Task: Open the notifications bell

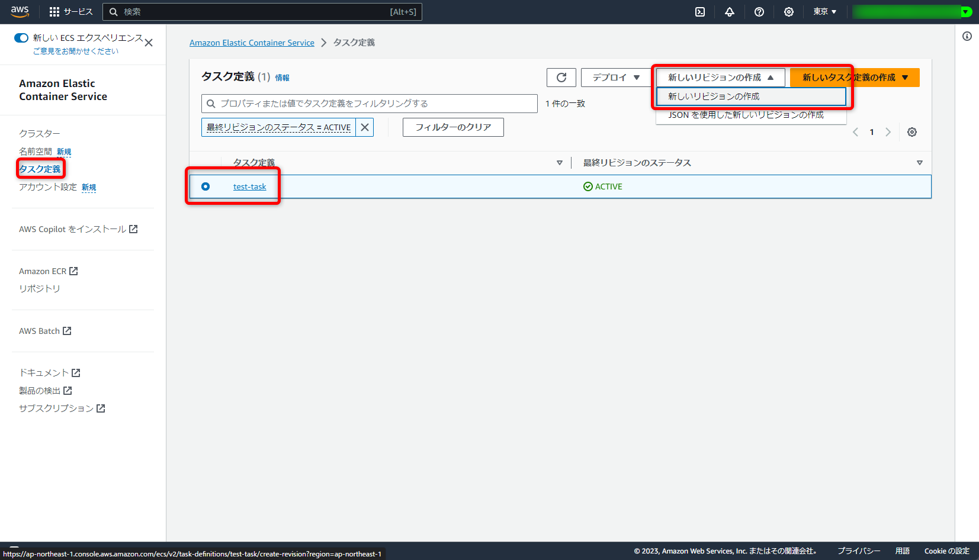Action: pos(729,11)
